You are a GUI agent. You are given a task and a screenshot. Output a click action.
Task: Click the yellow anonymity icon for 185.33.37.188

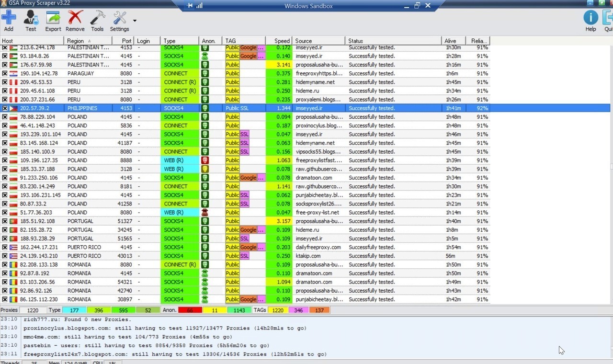(x=205, y=169)
